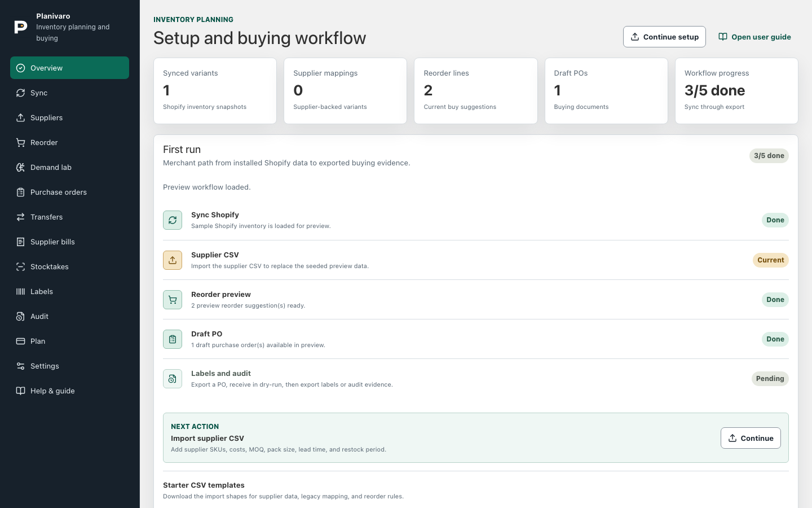Open Settings from the sidebar
The height and width of the screenshot is (508, 812).
coord(69,366)
